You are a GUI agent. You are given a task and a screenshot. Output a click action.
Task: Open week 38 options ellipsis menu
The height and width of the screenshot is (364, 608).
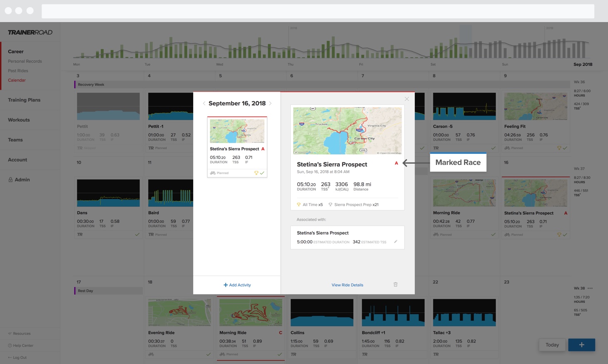pos(590,288)
